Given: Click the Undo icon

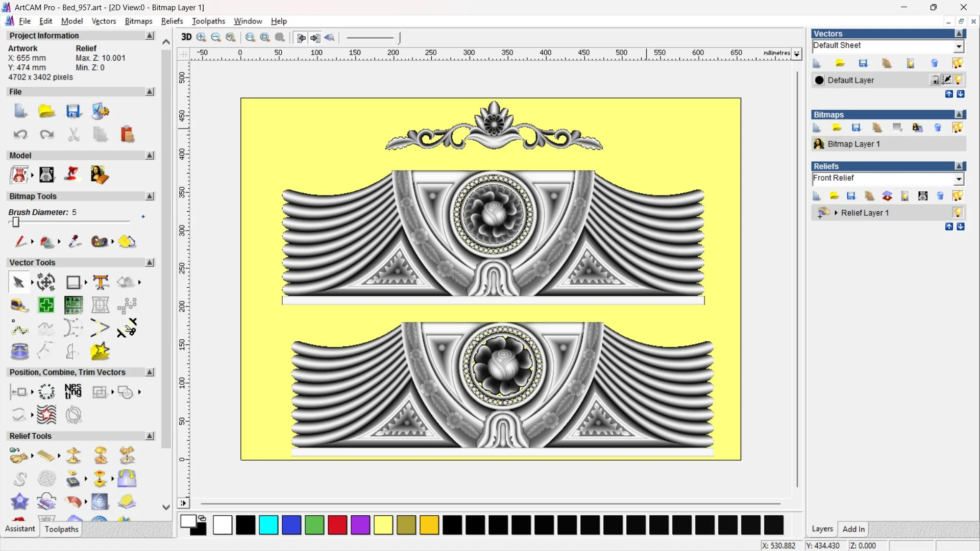Looking at the screenshot, I should (x=20, y=135).
